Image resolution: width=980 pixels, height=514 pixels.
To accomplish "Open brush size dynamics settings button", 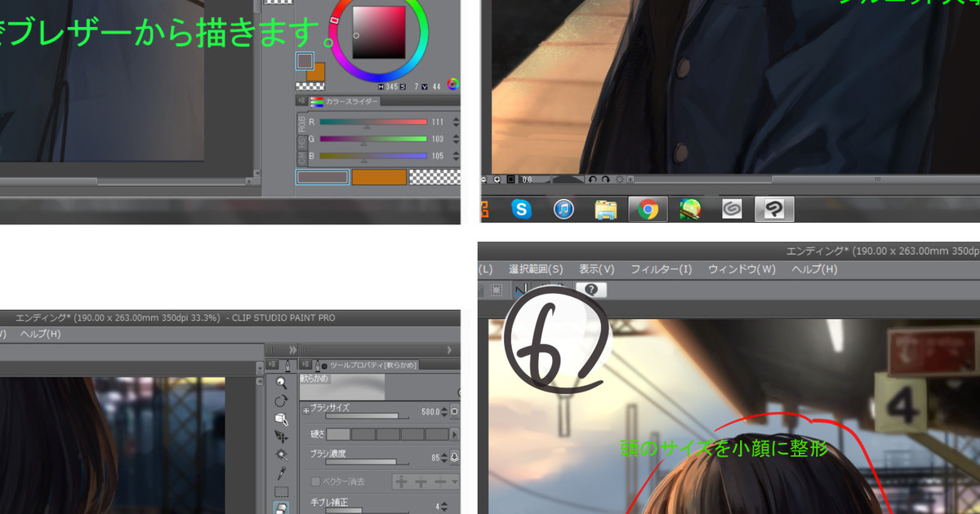I will click(x=455, y=412).
